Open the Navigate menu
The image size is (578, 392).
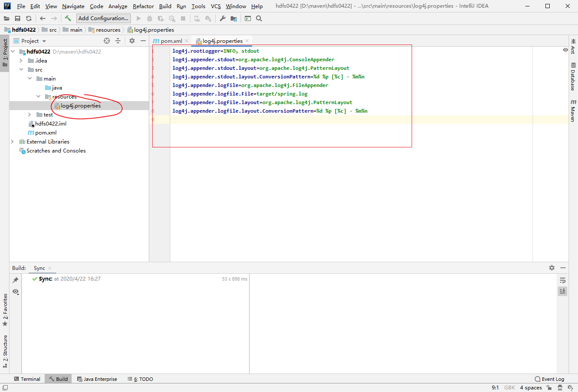[x=73, y=6]
